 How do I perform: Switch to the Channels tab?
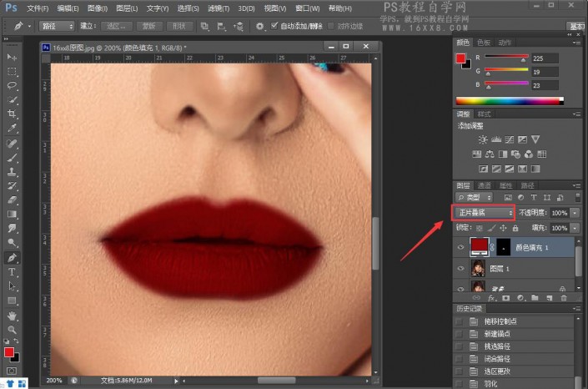tap(484, 185)
